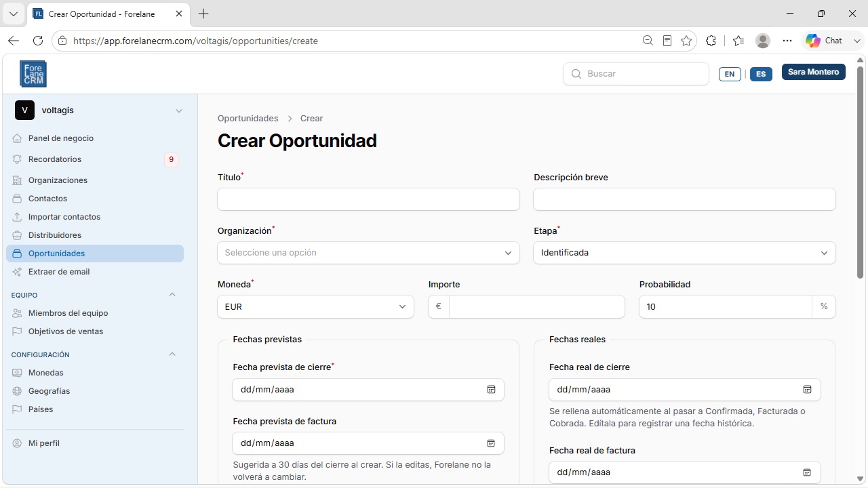The height and width of the screenshot is (488, 868).
Task: Go to Recordatorios in sidebar
Action: coord(95,159)
